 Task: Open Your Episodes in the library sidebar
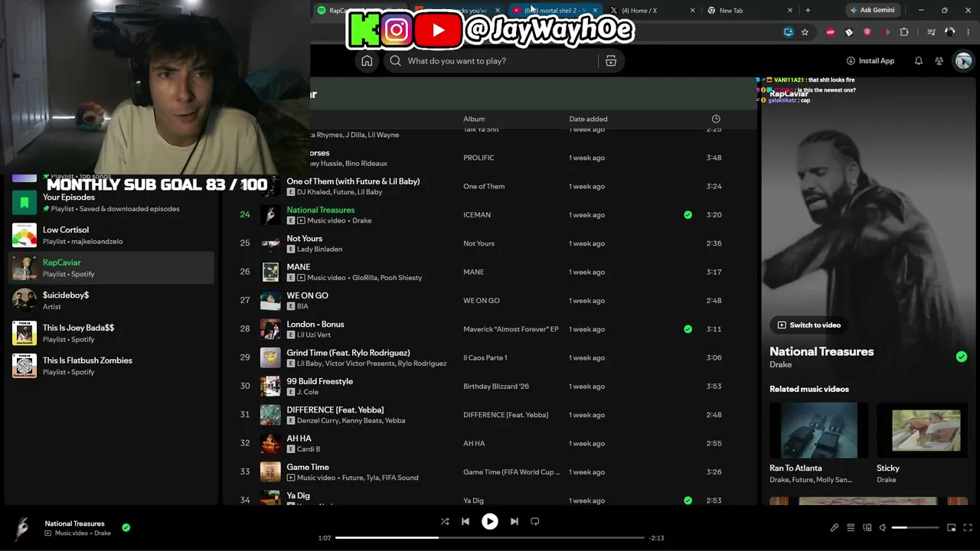coord(111,203)
